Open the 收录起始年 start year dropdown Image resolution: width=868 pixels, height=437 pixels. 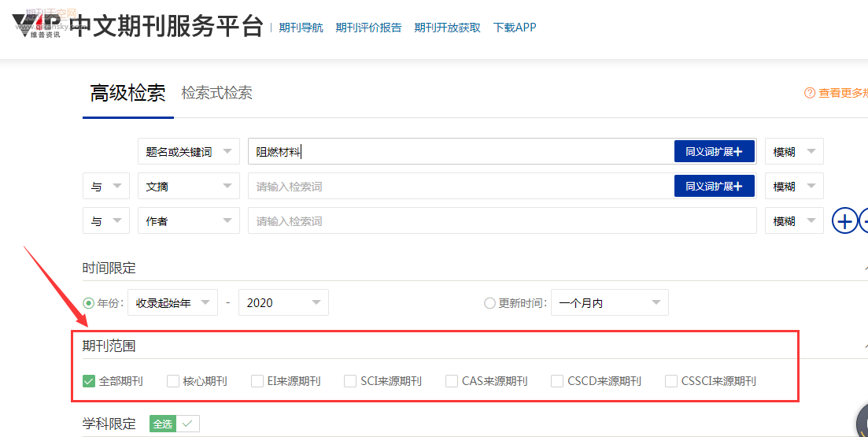(172, 303)
